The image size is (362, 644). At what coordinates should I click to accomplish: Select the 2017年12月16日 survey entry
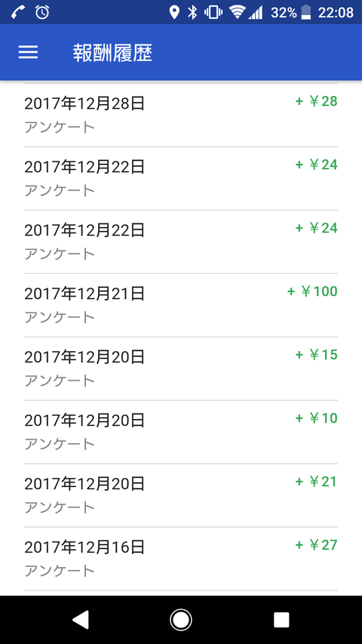click(x=180, y=559)
